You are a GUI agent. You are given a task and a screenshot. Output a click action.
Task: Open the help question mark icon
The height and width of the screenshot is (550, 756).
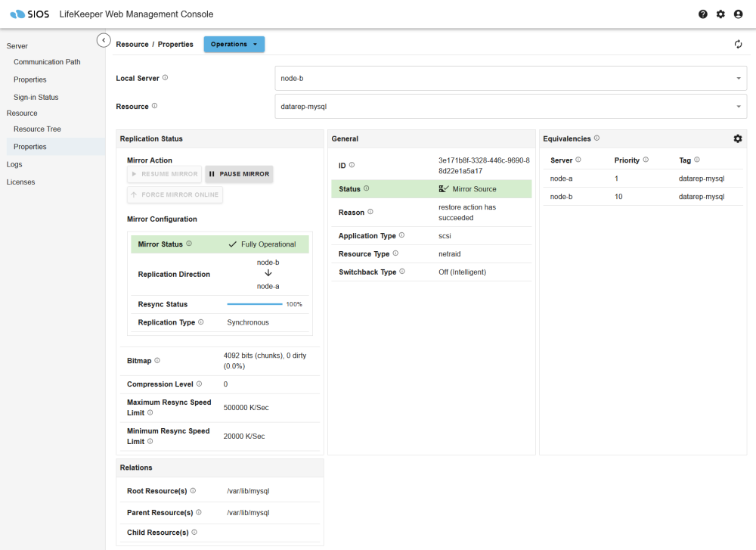[x=703, y=14]
